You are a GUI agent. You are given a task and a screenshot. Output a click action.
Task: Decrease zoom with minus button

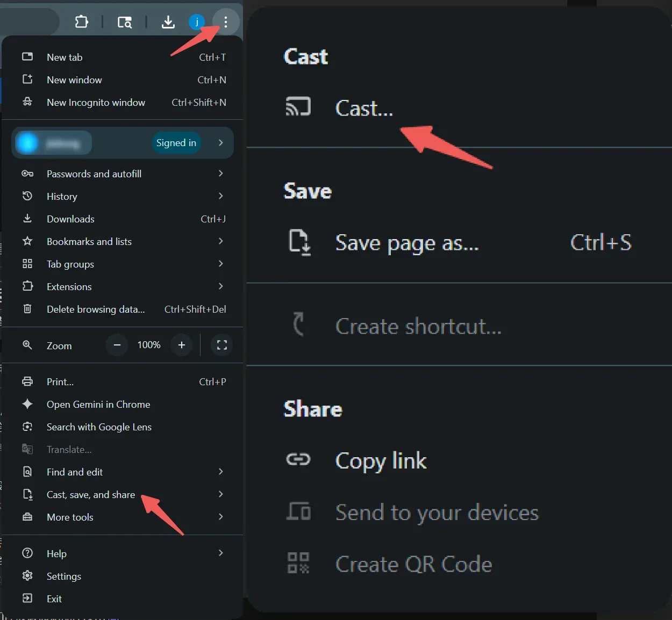117,345
